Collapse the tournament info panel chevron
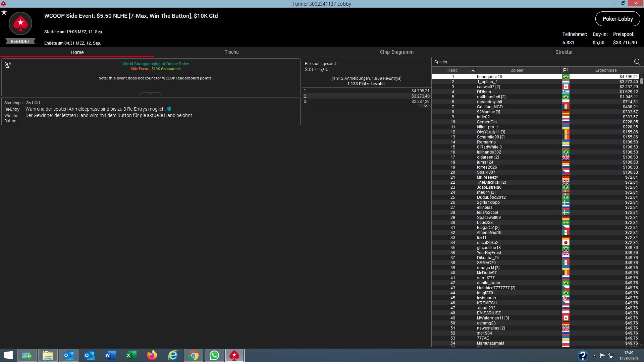Viewport: 644px width, 362px height. click(151, 95)
